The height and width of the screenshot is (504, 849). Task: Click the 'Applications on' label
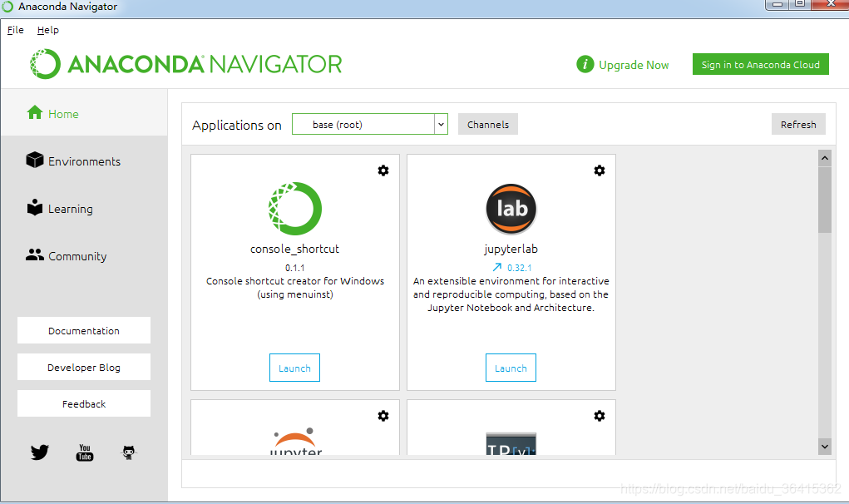(237, 125)
